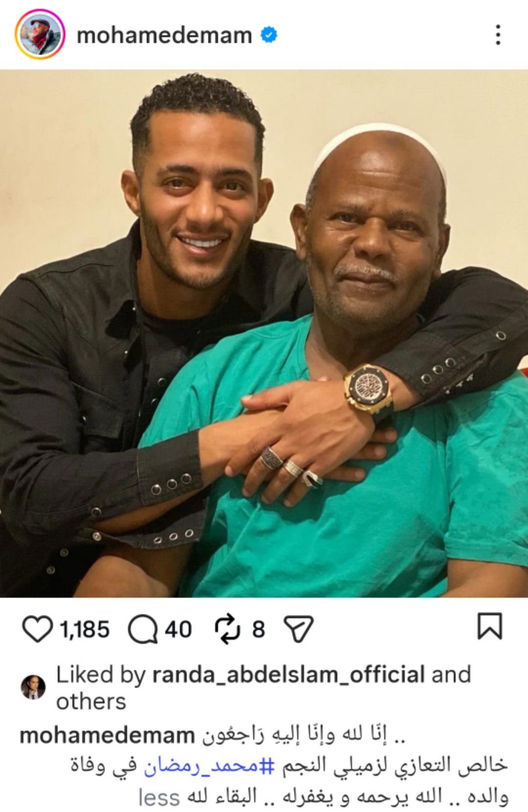Open the three-dot post options menu
The width and height of the screenshot is (528, 812).
[x=498, y=35]
